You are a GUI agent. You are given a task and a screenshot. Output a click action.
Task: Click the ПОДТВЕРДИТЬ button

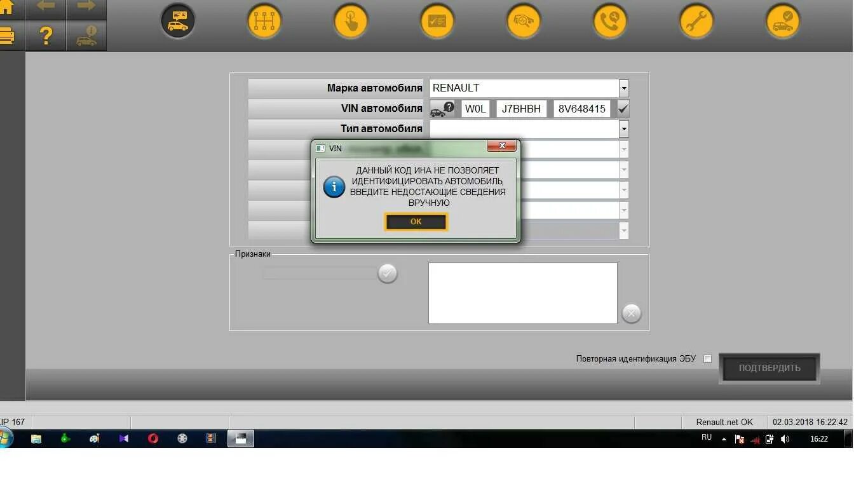770,368
